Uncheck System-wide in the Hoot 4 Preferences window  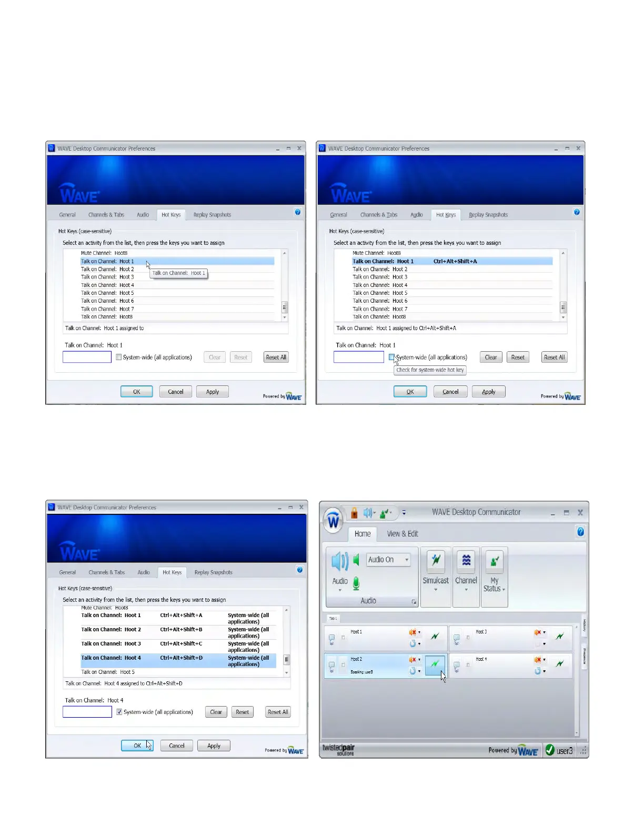pyautogui.click(x=119, y=712)
